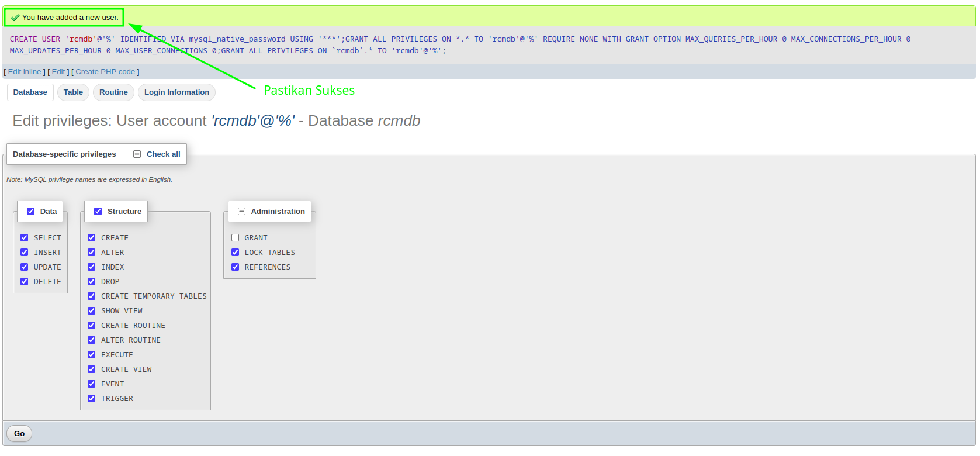Click the CREATE USER SQL query text
Screen dimensions: 980x456
pyautogui.click(x=460, y=45)
